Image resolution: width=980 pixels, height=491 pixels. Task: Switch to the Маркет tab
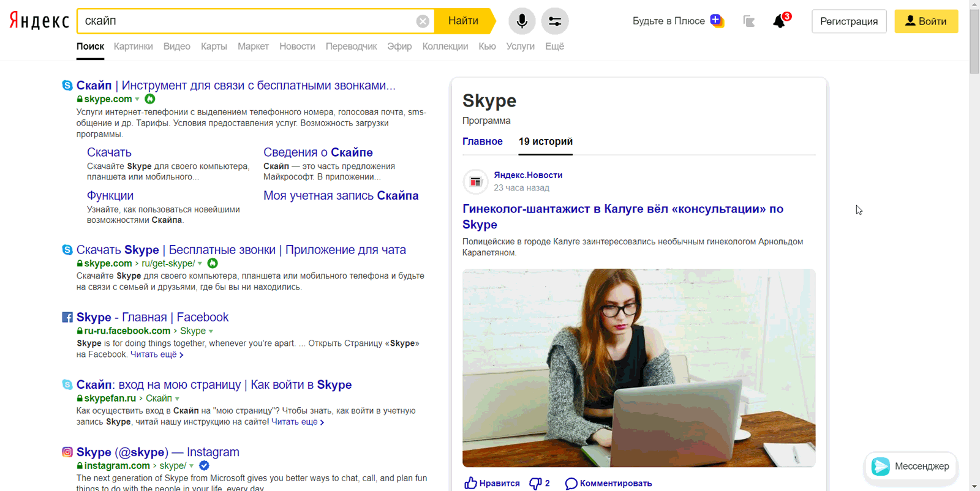253,47
